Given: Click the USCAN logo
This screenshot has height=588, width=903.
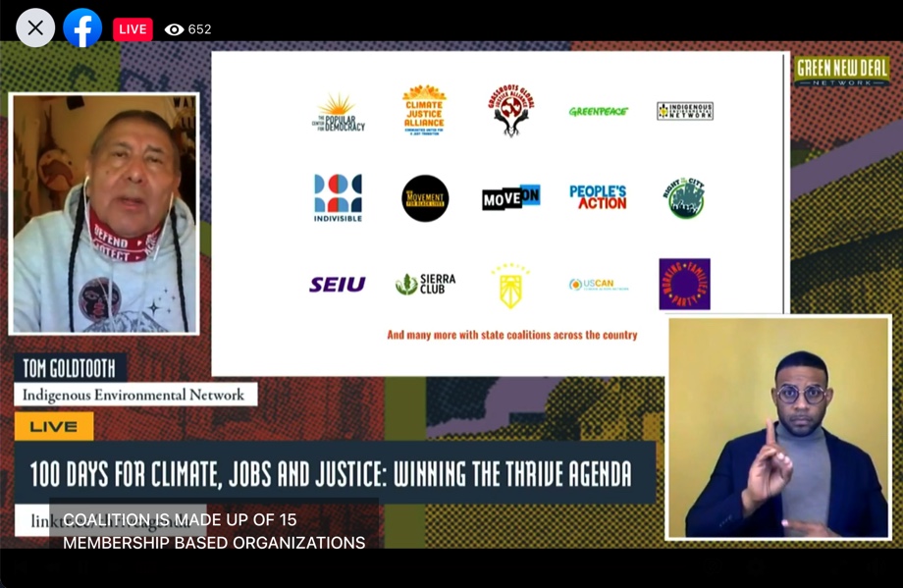Looking at the screenshot, I should point(599,285).
